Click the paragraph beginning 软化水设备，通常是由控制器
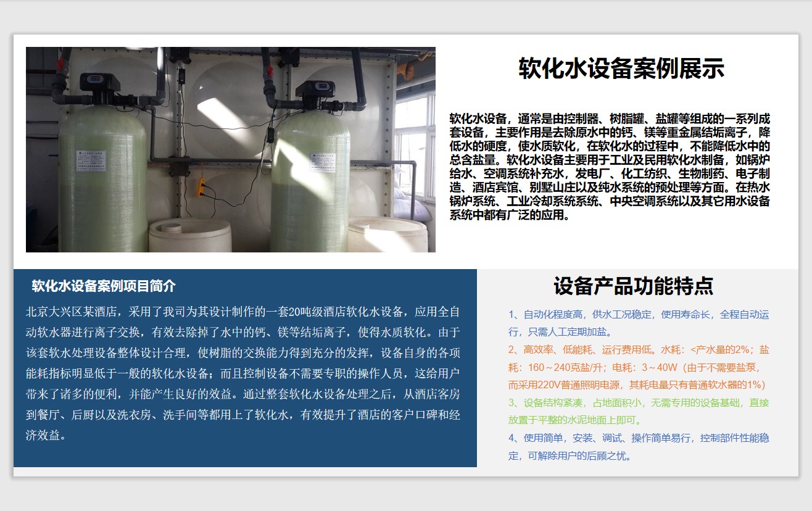This screenshot has width=812, height=511. pyautogui.click(x=610, y=167)
